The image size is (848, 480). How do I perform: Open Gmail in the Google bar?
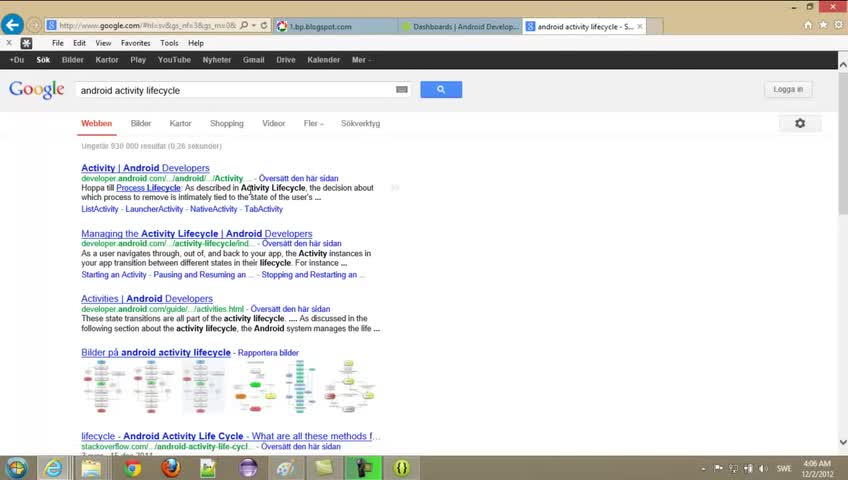[x=254, y=60]
